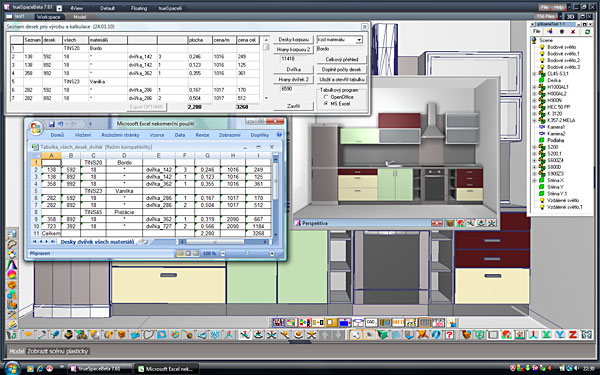Open the Domů ribbon tab in Excel
600x375 pixels.
pyautogui.click(x=57, y=135)
